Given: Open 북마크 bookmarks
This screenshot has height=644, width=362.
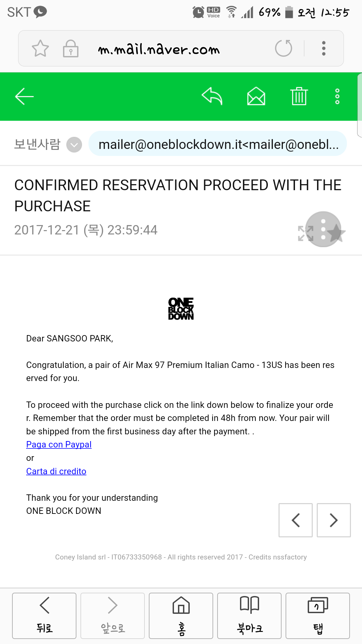Looking at the screenshot, I should [x=249, y=616].
